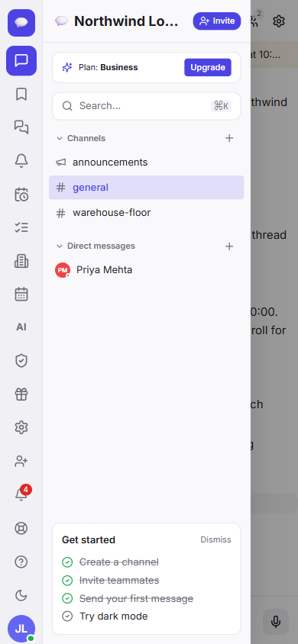Open the calendar-clock scheduling icon
298x644 pixels.
21,195
